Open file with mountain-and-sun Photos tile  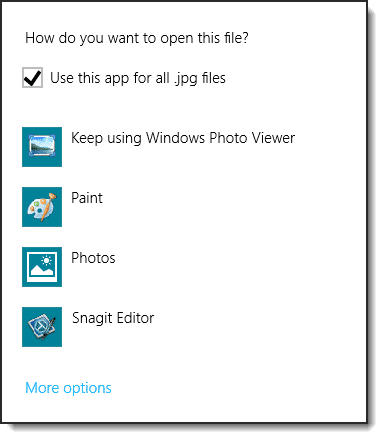pos(42,267)
